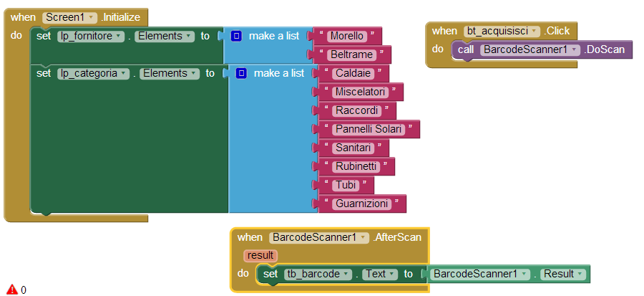Select the when BarcodeScanner1.AfterScan event block

pos(329,238)
